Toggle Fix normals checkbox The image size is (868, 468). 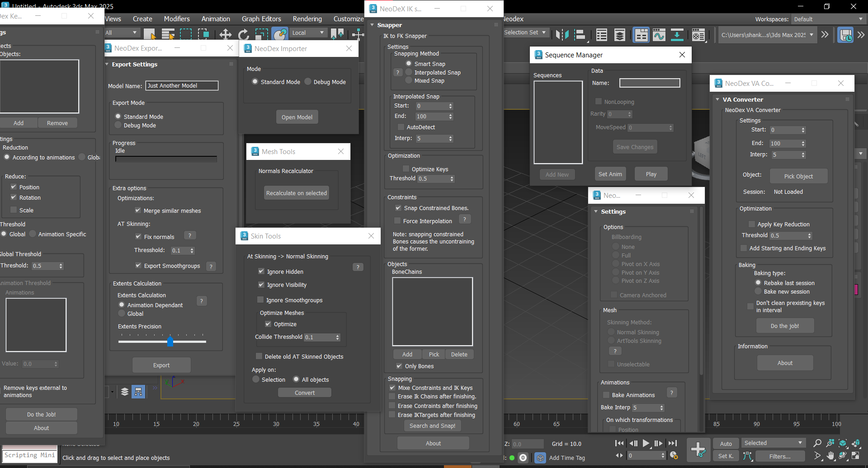coord(138,236)
